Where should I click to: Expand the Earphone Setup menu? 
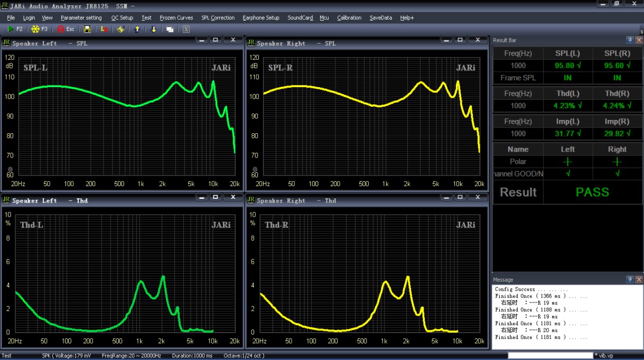tap(261, 17)
